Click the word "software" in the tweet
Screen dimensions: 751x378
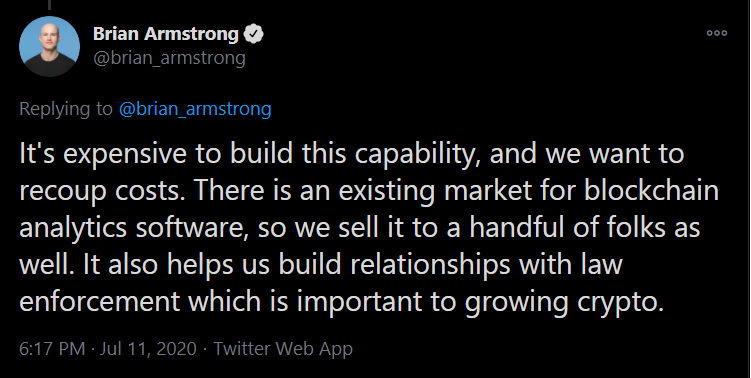(192, 228)
